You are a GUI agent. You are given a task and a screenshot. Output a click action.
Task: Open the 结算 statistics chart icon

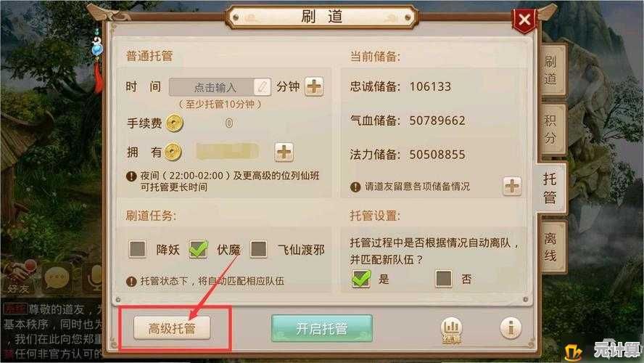(x=451, y=330)
